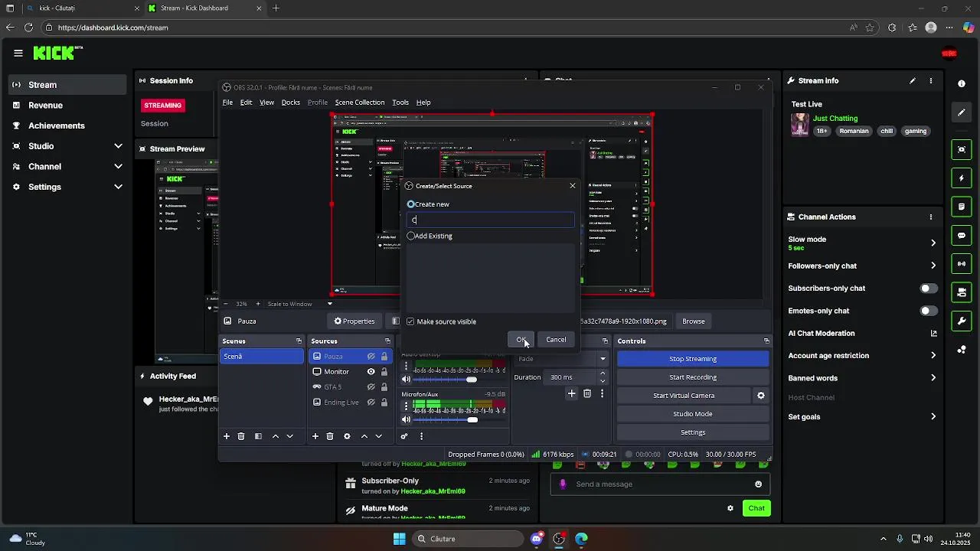
Task: Remove selected source with trash icon
Action: point(330,436)
